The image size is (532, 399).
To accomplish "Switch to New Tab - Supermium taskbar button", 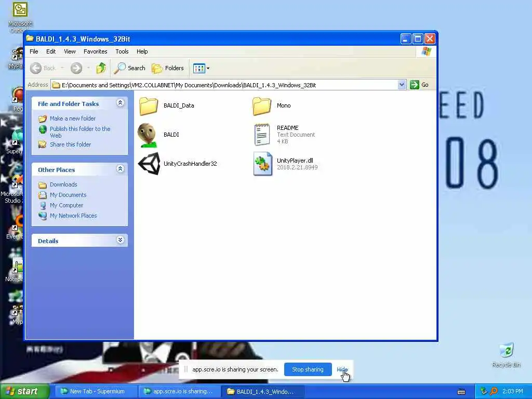I will (96, 392).
